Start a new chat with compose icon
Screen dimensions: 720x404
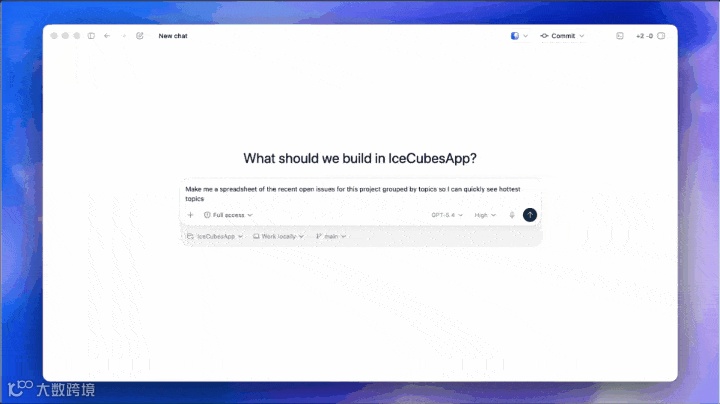click(140, 36)
